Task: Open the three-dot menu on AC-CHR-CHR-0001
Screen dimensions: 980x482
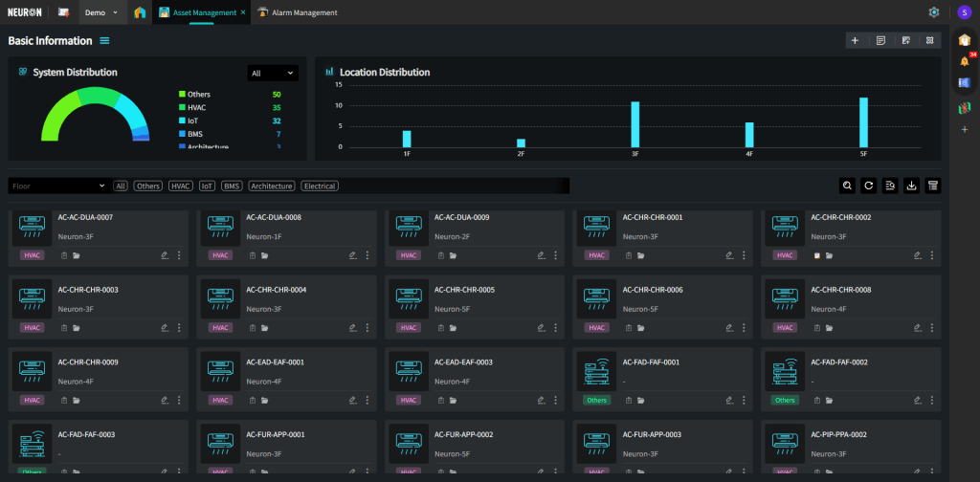Action: (744, 255)
